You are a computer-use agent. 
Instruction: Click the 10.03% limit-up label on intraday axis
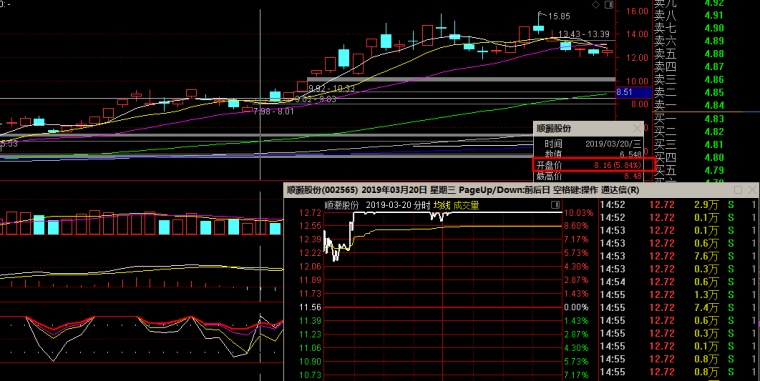pos(579,213)
